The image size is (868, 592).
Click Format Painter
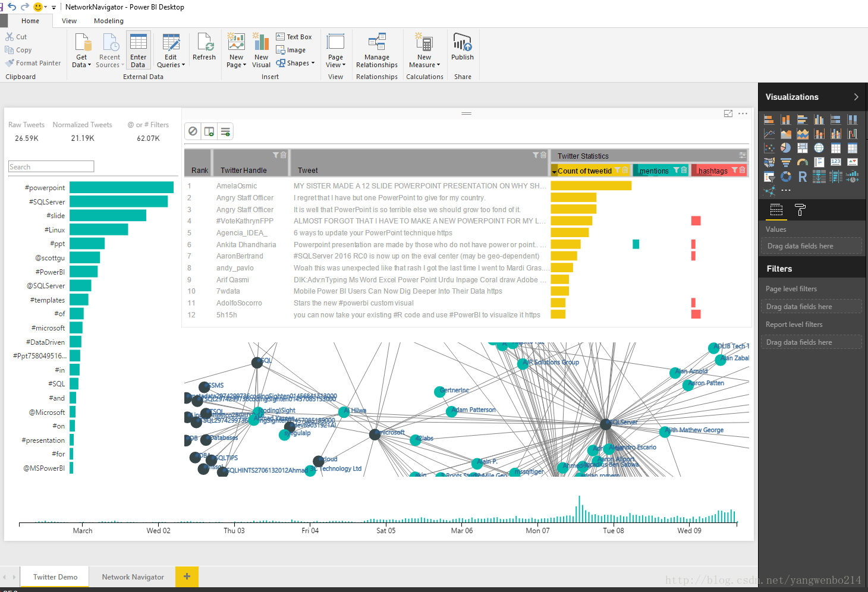pyautogui.click(x=33, y=63)
